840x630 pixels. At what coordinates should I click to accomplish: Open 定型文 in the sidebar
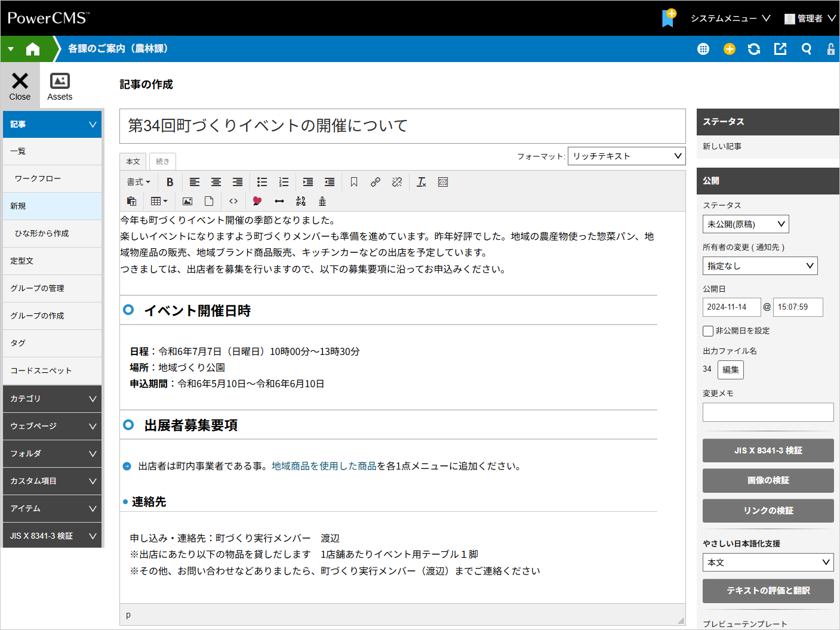(52, 261)
